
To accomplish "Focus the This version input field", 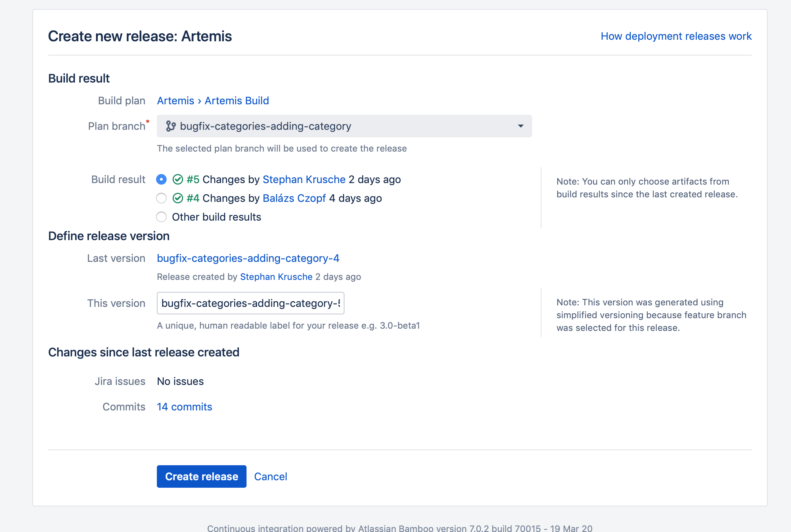I will pyautogui.click(x=251, y=303).
